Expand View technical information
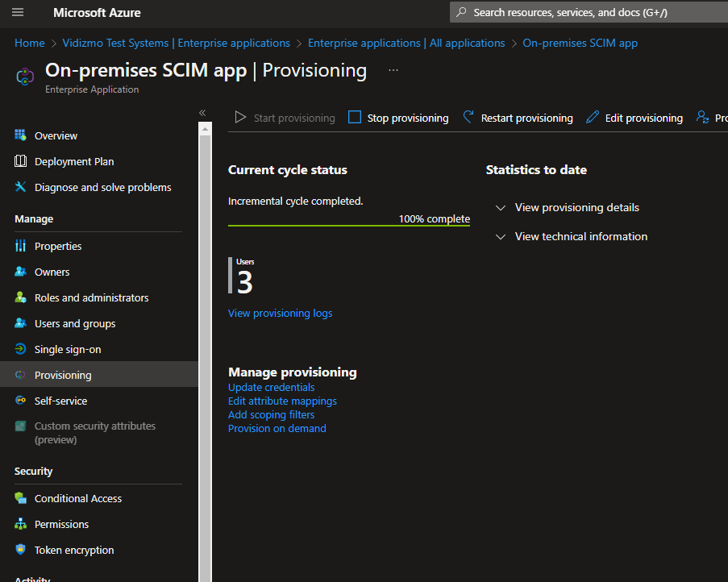This screenshot has height=582, width=728. click(x=580, y=236)
